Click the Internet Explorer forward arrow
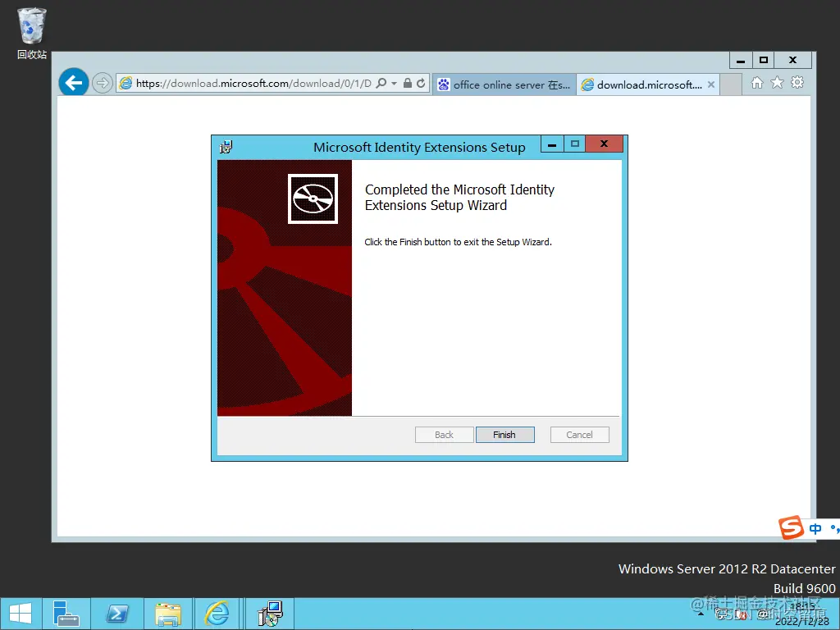Image resolution: width=840 pixels, height=630 pixels. coord(102,83)
